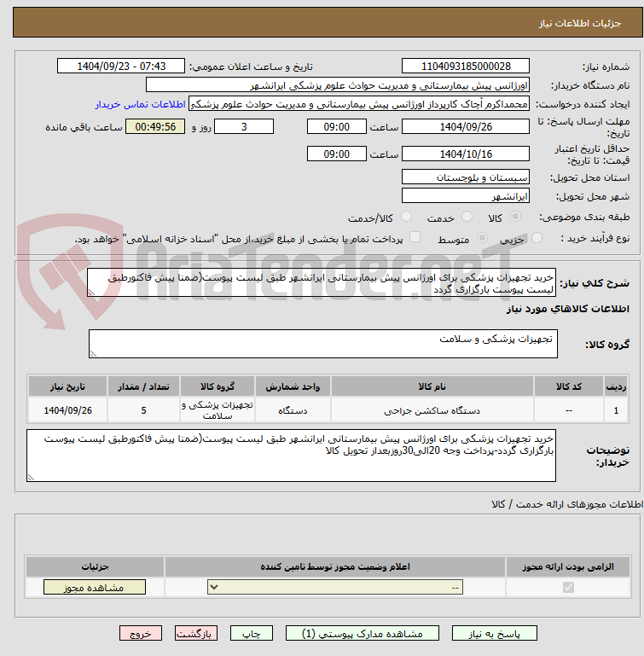Image resolution: width=644 pixels, height=656 pixels.
Task: Toggle الزامی بودن ارائه مجوز checkbox
Action: click(x=568, y=588)
